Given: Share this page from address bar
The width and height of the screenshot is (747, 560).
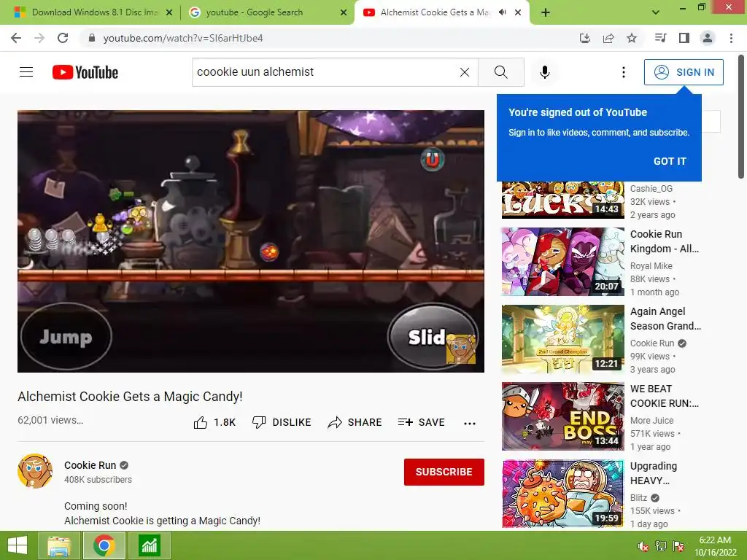Looking at the screenshot, I should [608, 38].
